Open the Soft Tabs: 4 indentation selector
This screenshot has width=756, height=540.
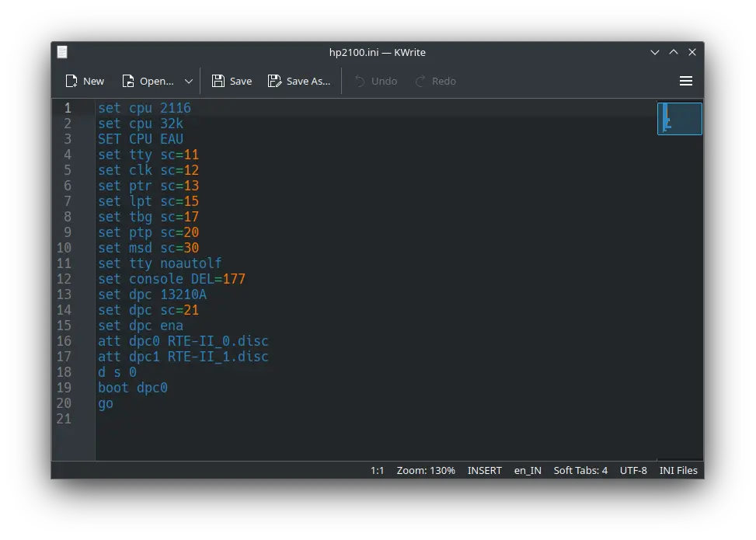coord(580,470)
